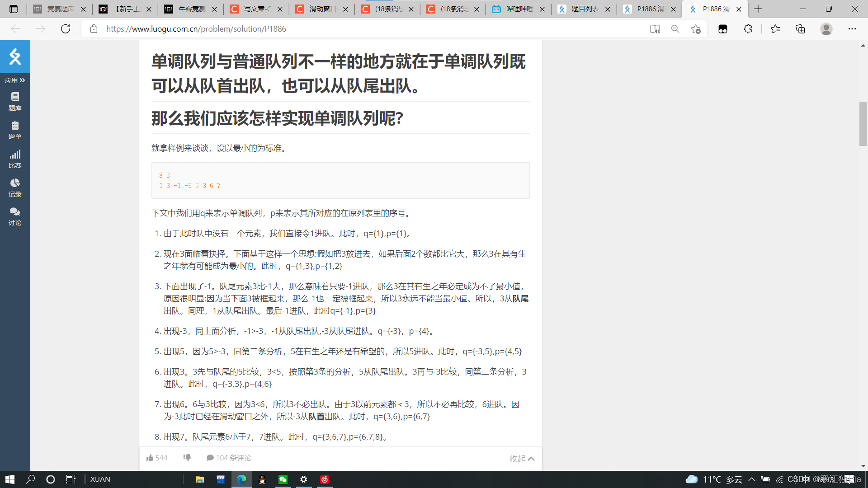Click the Luogu logo in the sidebar
This screenshot has width=868, height=488.
pos(15,56)
